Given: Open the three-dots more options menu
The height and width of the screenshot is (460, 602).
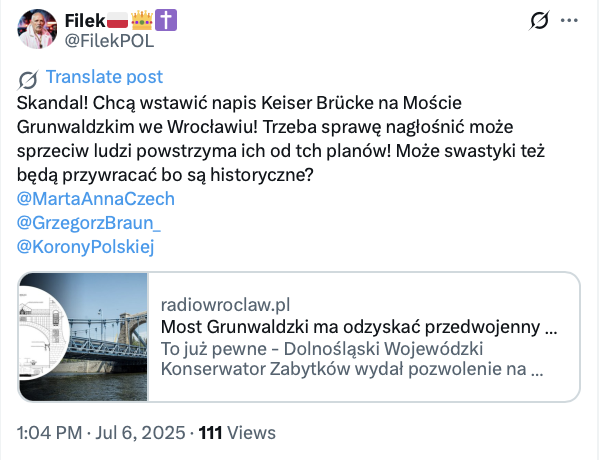Looking at the screenshot, I should [x=569, y=20].
